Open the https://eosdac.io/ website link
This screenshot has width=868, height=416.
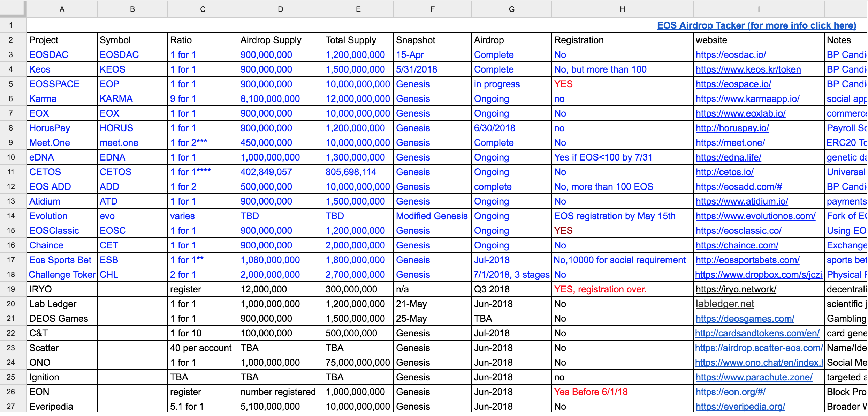[731, 55]
